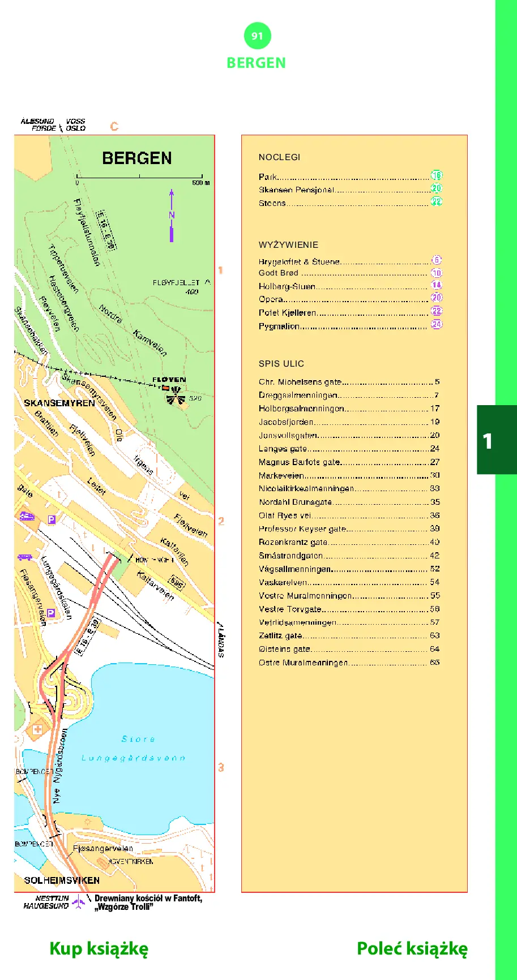
Task: Click the parking icon beside the train symbol
Action: point(52,519)
